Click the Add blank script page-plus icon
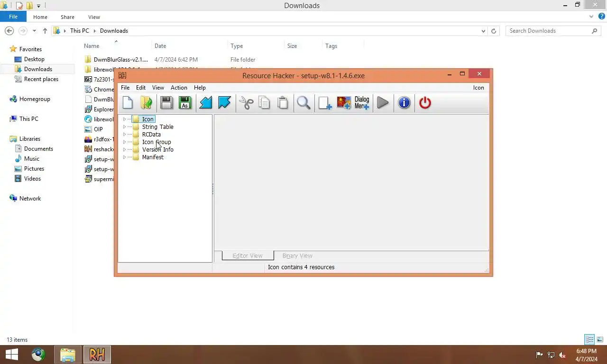This screenshot has width=607, height=364. 325,103
